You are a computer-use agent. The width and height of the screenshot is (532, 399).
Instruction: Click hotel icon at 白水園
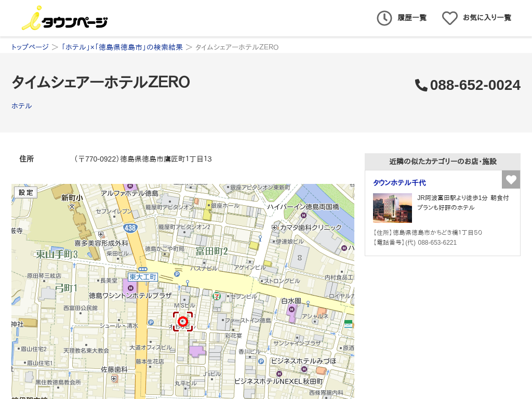tap(291, 310)
